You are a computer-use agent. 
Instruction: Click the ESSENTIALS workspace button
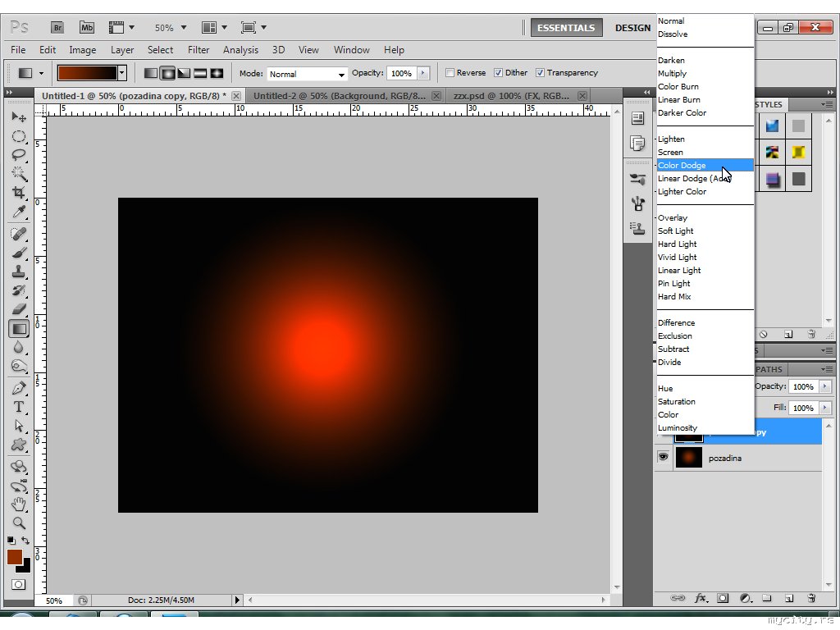tap(566, 28)
